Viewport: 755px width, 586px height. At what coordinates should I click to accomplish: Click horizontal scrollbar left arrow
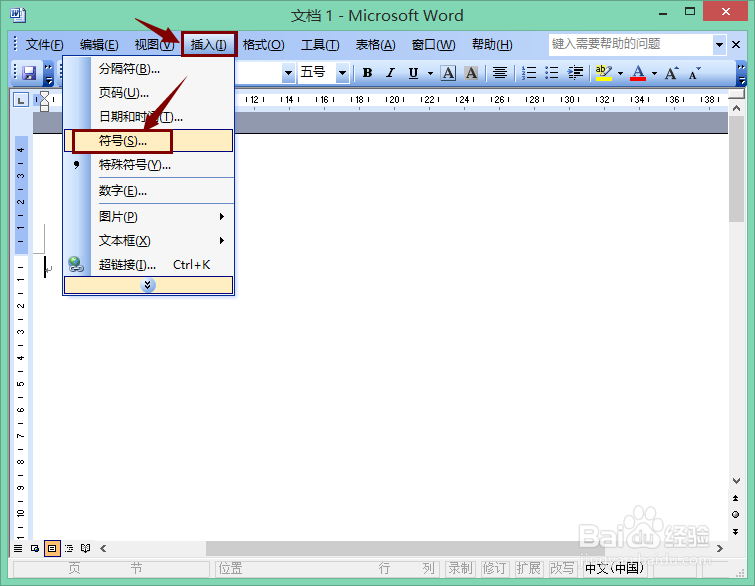(103, 548)
